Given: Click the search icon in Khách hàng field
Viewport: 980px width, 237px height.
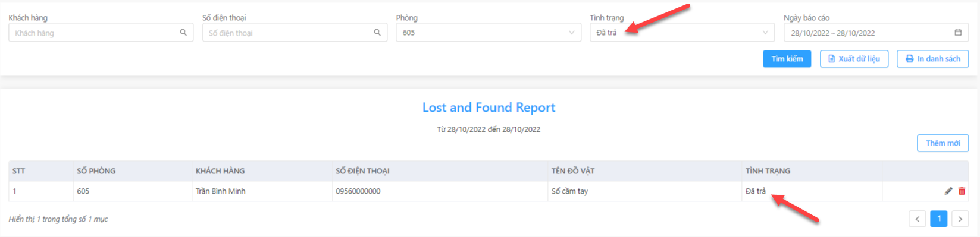Looking at the screenshot, I should (x=183, y=33).
